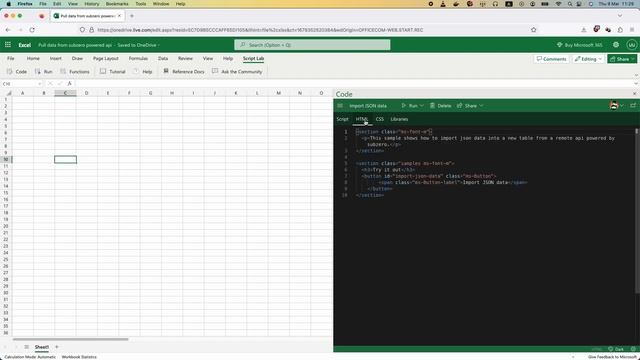The width and height of the screenshot is (640, 360).
Task: Open the Microsoft 365 app launcher grid
Action: [8, 45]
